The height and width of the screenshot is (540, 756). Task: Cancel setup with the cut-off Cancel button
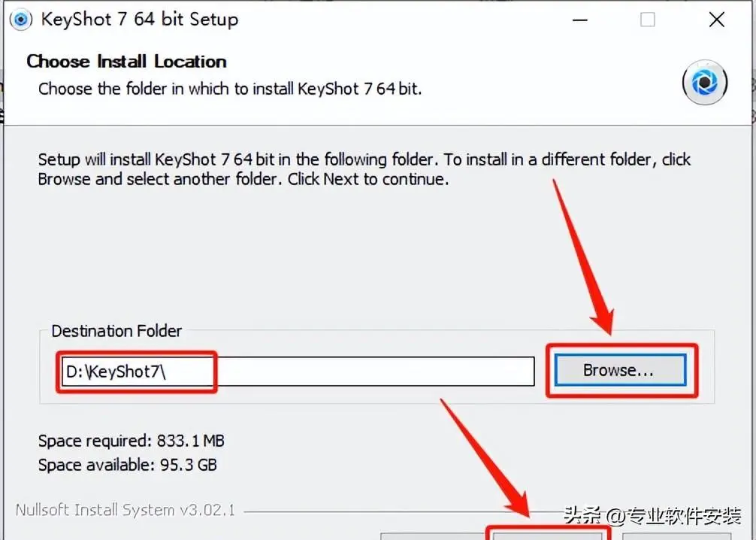click(x=676, y=536)
